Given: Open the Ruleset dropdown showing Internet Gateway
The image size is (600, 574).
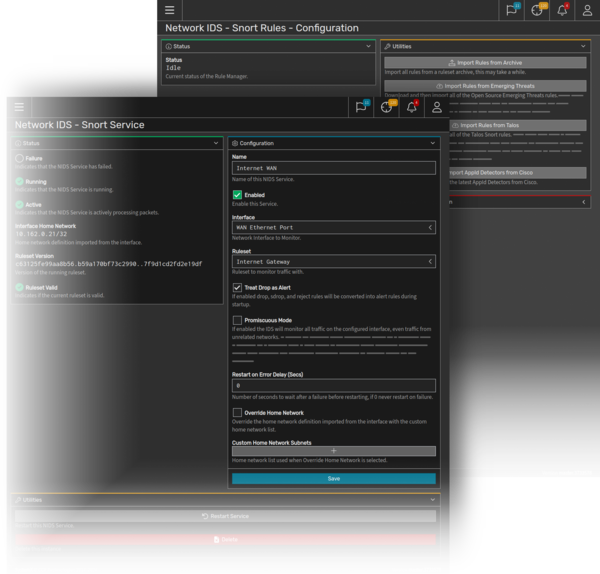Looking at the screenshot, I should pyautogui.click(x=333, y=262).
